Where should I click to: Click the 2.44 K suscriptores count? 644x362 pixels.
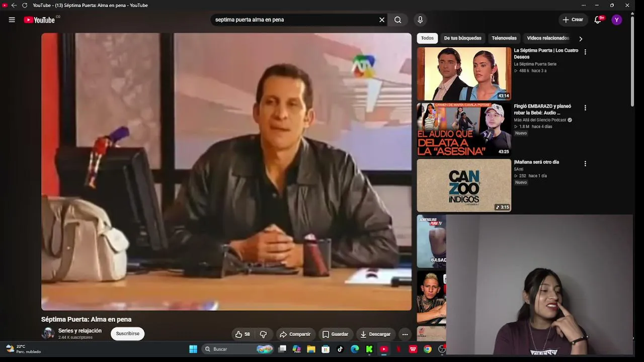click(75, 337)
